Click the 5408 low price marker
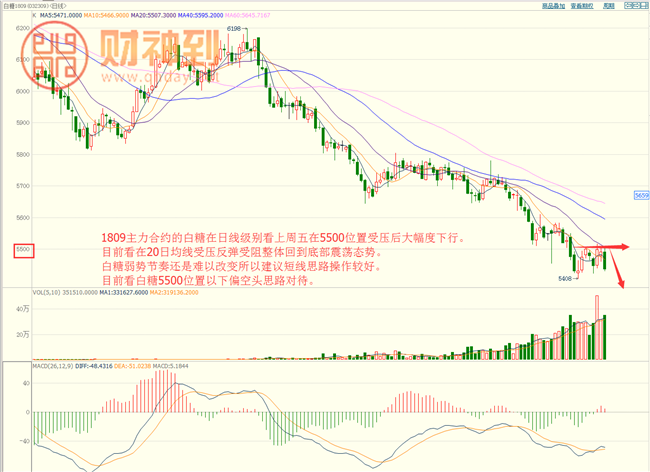The width and height of the screenshot is (650, 472). click(565, 278)
